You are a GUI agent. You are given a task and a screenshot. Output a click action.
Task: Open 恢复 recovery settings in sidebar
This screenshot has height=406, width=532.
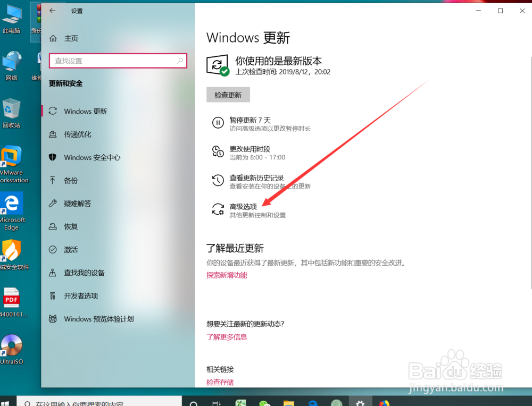point(71,226)
